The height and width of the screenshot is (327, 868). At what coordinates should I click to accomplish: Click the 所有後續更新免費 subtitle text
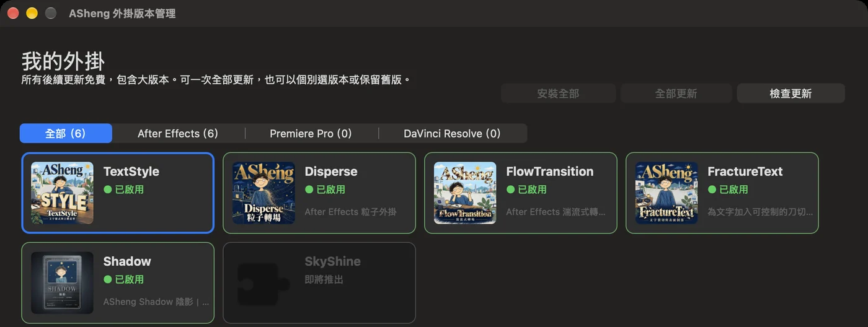216,80
